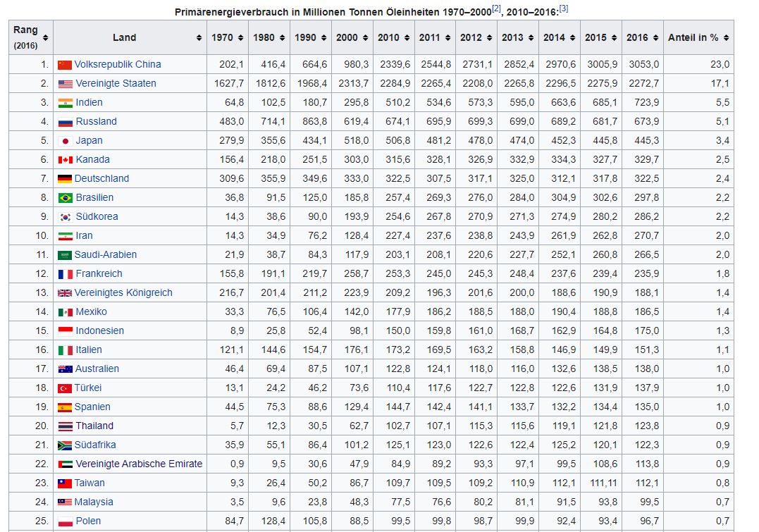The image size is (759, 532).
Task: Sort by the 2014 column arrows
Action: tap(573, 38)
